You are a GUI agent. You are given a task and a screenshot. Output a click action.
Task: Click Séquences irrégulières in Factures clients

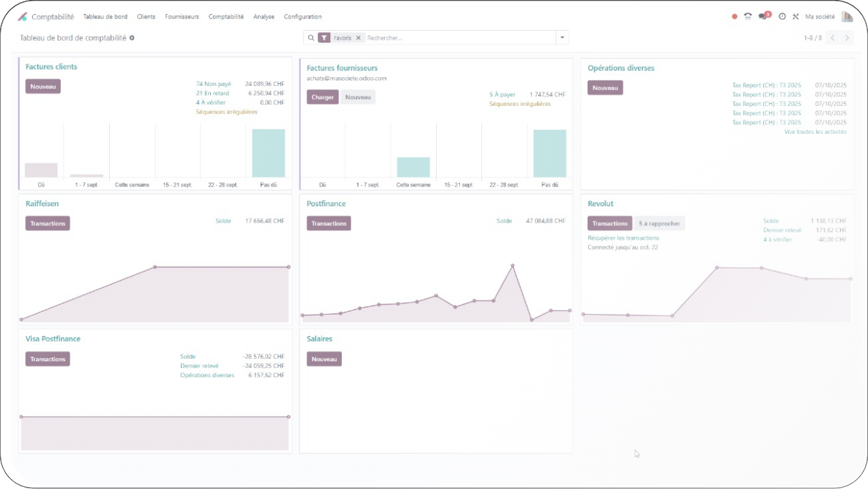click(227, 112)
